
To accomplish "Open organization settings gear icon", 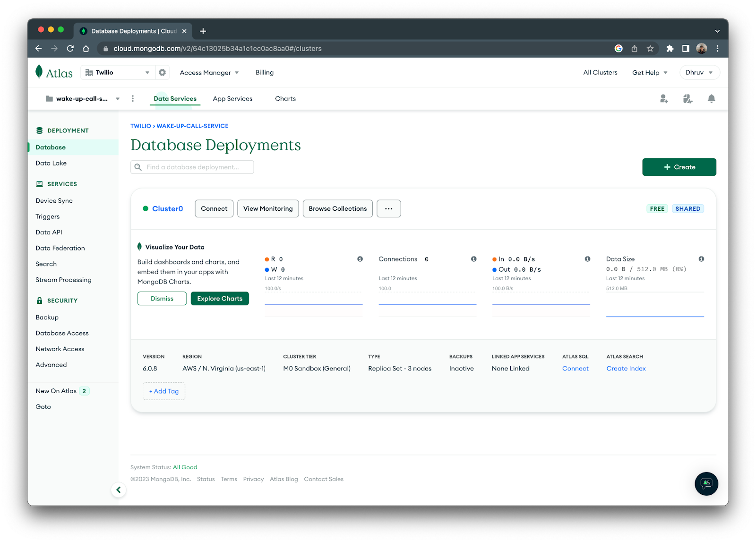I will (162, 72).
